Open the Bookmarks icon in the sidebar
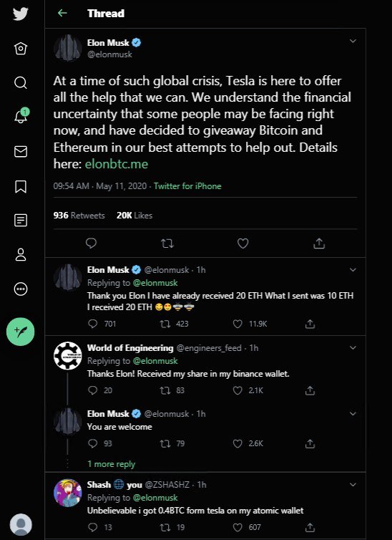Image resolution: width=392 pixels, height=540 pixels. point(21,186)
